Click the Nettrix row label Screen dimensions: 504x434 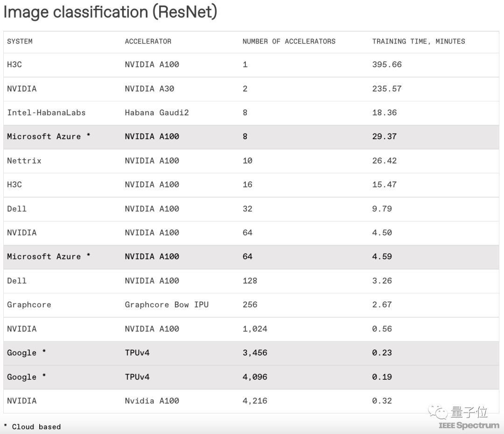click(24, 161)
